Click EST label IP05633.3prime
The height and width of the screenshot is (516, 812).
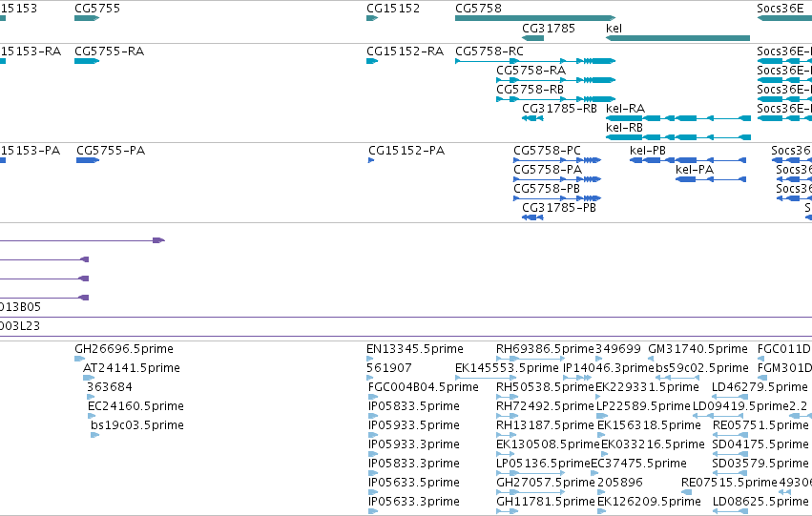click(414, 502)
